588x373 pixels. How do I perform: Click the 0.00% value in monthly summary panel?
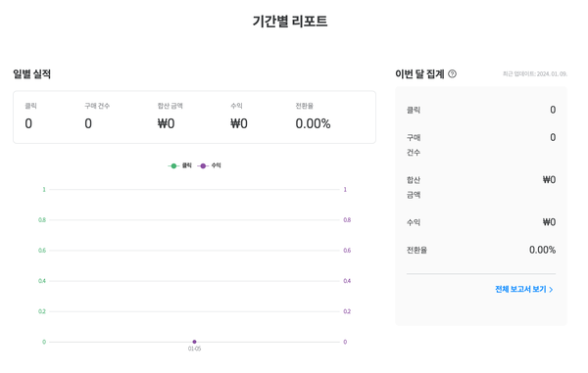542,250
